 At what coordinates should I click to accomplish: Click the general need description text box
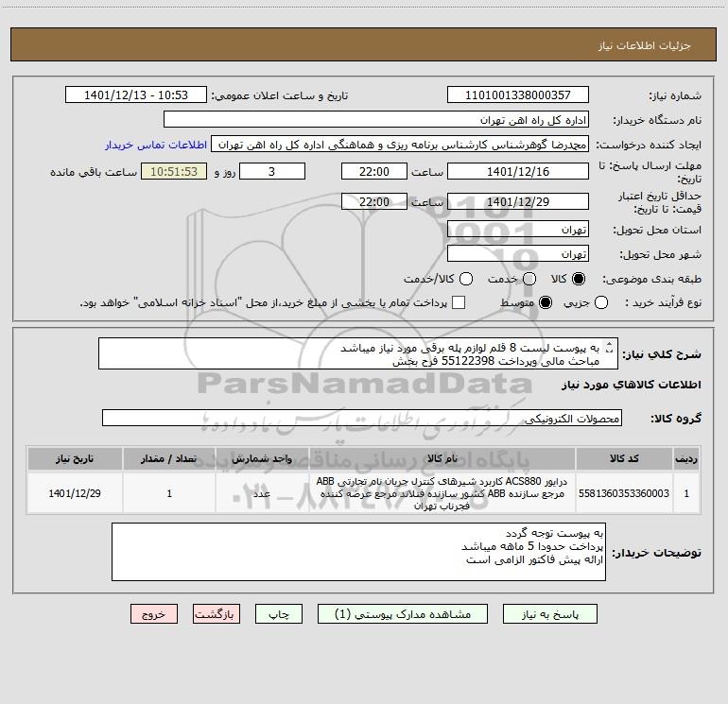[358, 354]
